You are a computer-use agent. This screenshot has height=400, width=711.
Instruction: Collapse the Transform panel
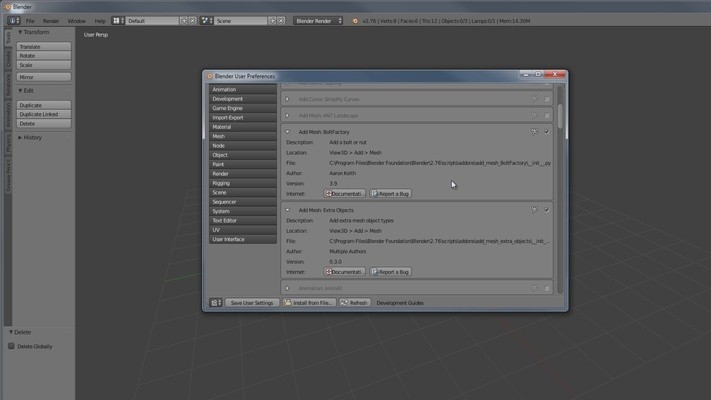point(20,32)
